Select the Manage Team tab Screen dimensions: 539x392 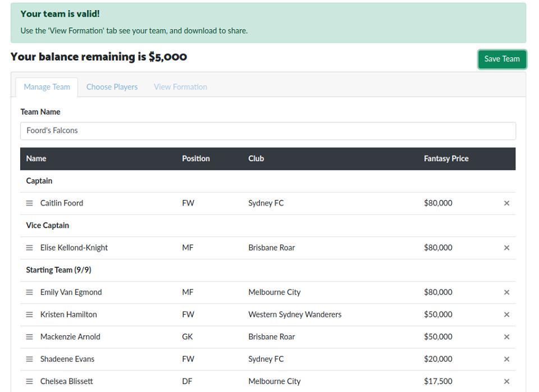click(x=47, y=87)
